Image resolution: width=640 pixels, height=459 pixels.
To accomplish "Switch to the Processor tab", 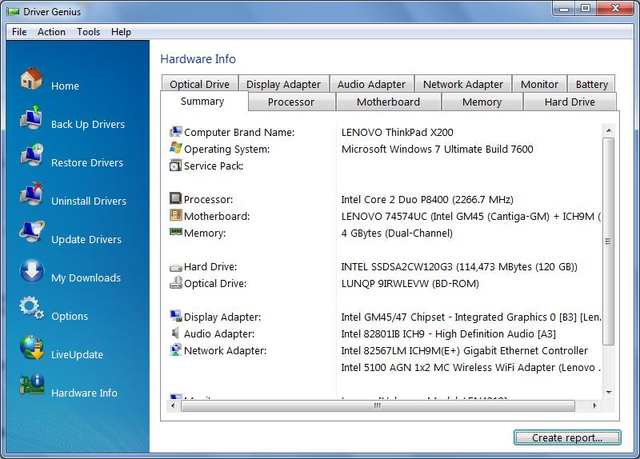I will 291,102.
